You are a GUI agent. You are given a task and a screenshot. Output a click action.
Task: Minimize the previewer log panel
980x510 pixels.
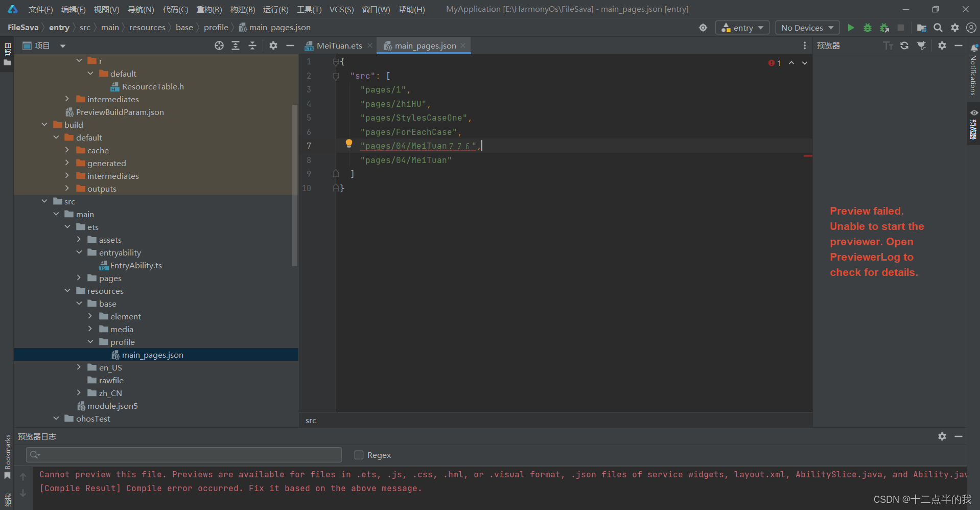[x=959, y=436]
